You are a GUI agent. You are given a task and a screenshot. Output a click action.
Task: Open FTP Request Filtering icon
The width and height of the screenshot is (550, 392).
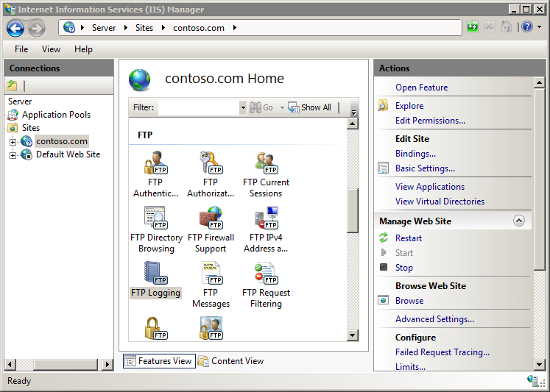pyautogui.click(x=267, y=273)
